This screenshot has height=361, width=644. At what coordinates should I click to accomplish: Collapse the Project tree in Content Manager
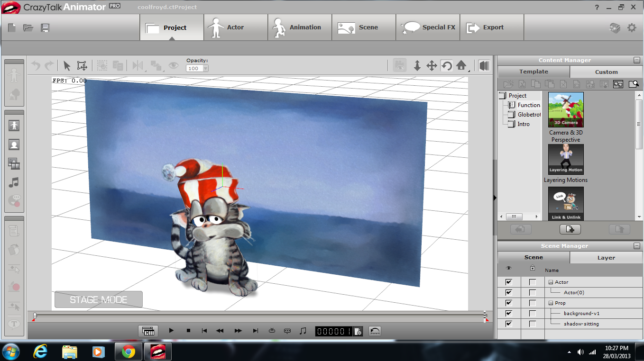pos(503,95)
